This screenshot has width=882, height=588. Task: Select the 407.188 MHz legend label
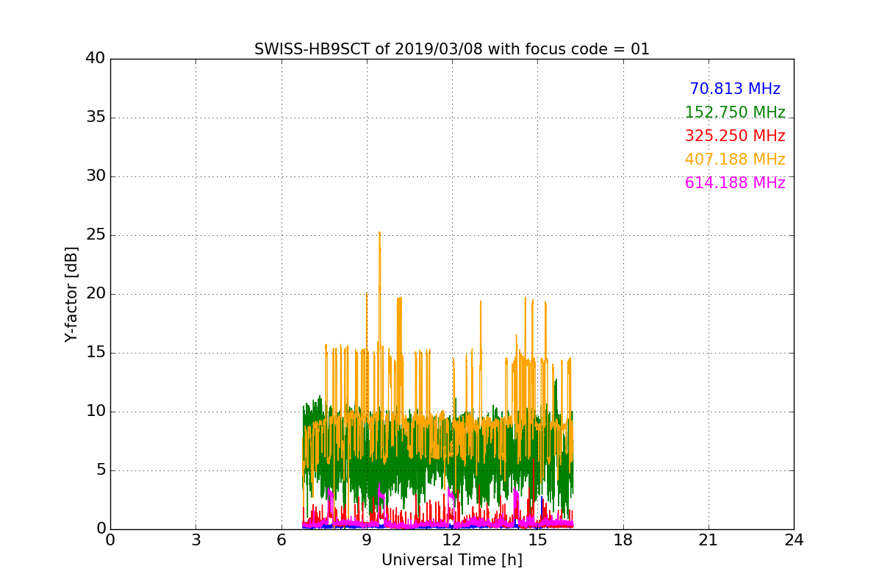[x=735, y=159]
